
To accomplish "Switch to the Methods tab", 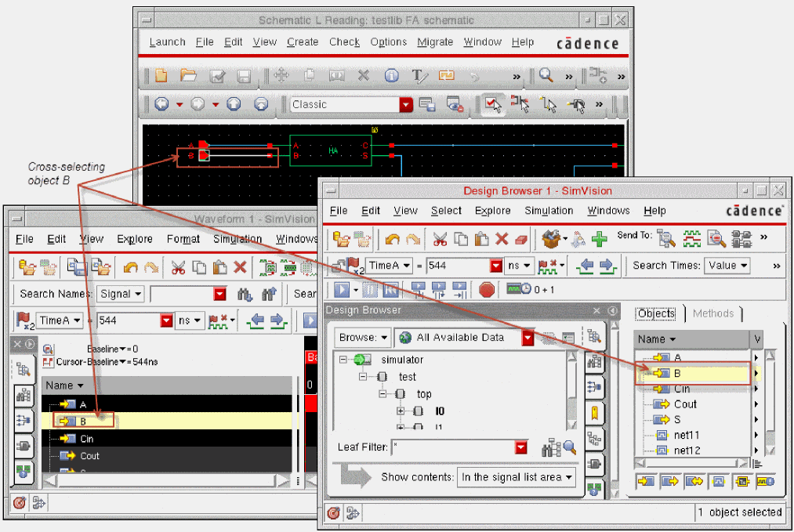I will coord(713,313).
